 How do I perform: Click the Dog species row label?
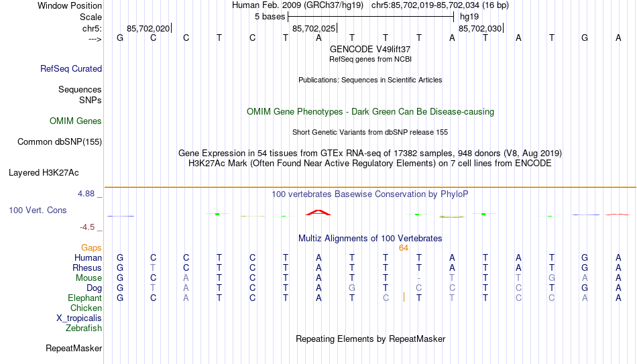coord(95,288)
